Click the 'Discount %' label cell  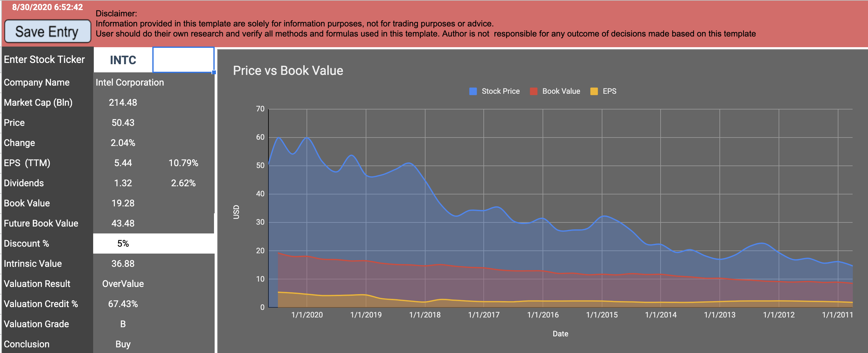48,243
